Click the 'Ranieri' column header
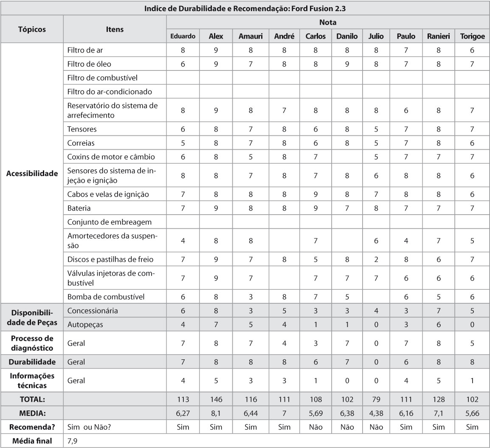This screenshot has width=490, height=448. 439,36
